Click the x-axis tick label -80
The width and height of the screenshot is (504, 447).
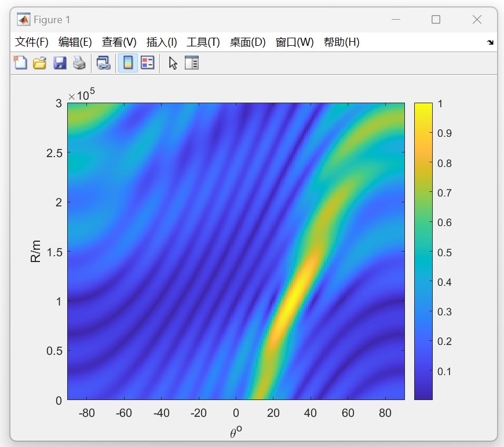[86, 413]
